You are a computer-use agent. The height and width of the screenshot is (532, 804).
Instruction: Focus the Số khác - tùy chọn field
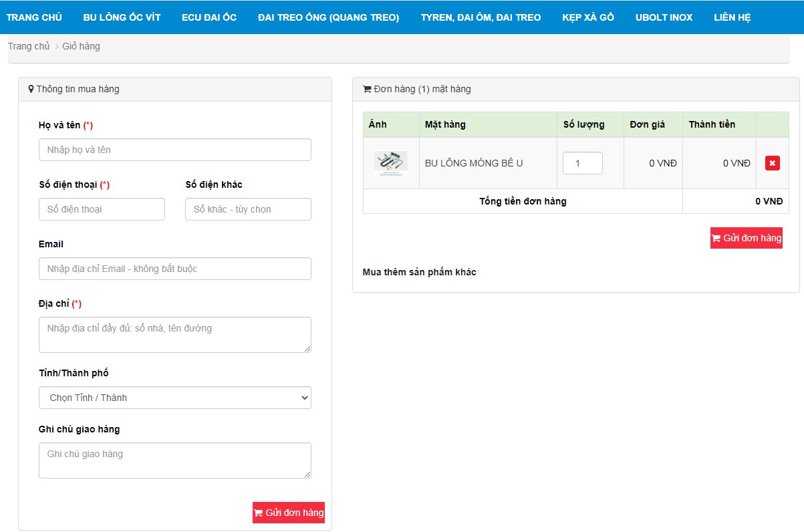[248, 209]
